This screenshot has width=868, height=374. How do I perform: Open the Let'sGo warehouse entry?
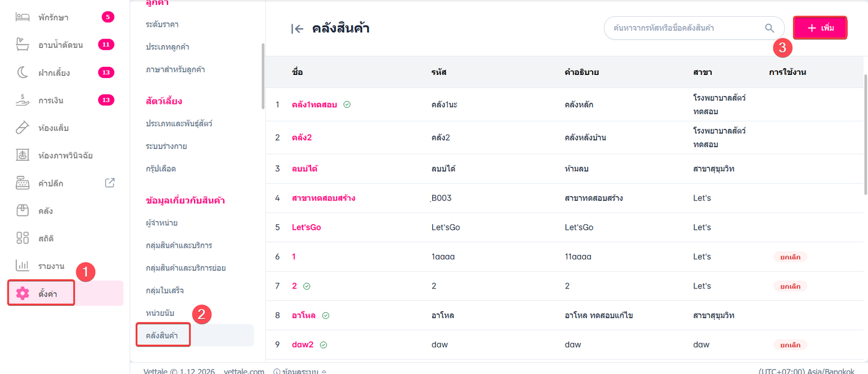point(306,227)
